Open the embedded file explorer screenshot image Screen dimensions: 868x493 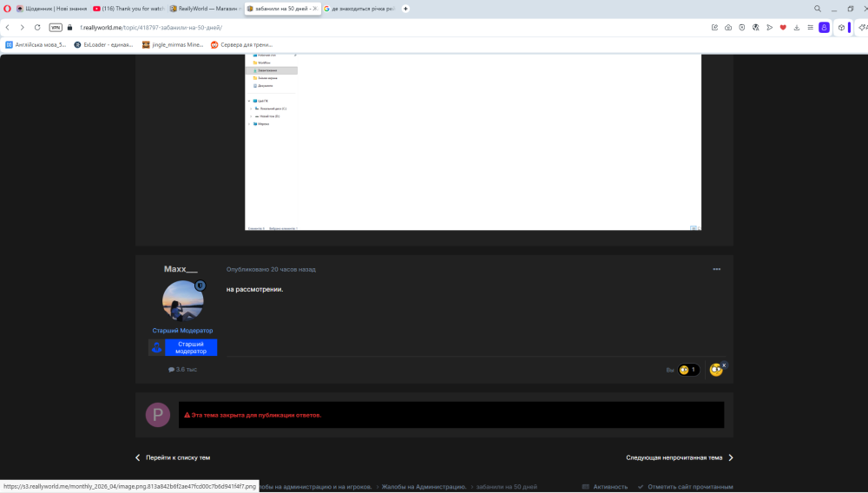click(473, 142)
